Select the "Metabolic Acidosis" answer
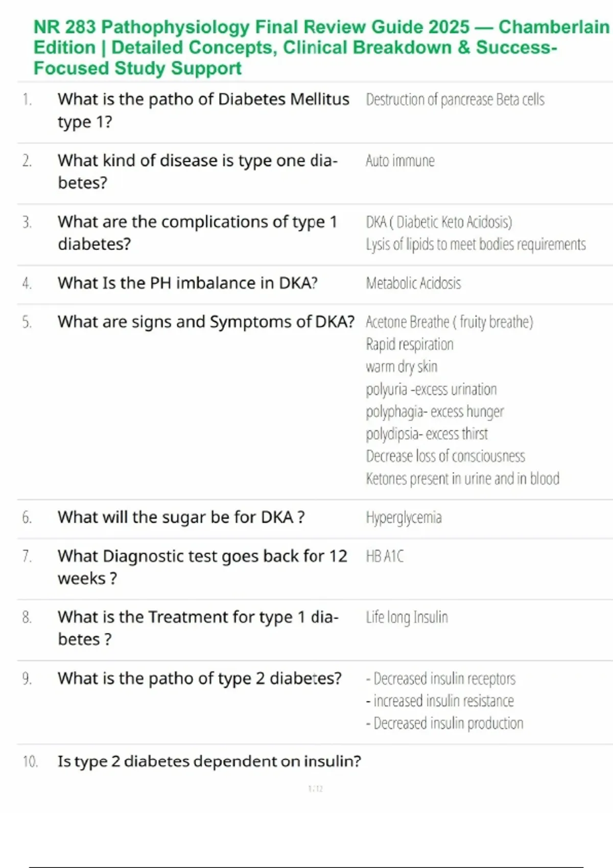Viewport: 613px width, 868px height. pos(413,283)
